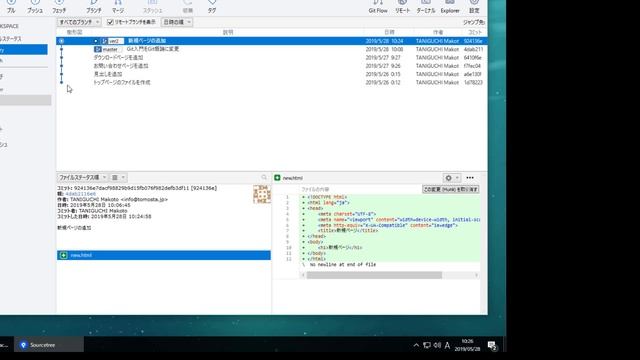Click the search magnifier icon in commit detail panel

click(x=264, y=177)
